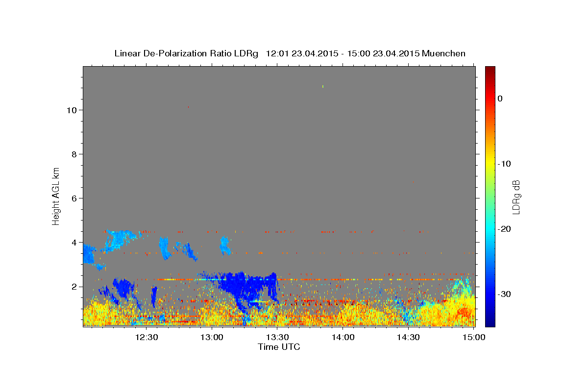Click the 14:30 time tick label

point(408,337)
